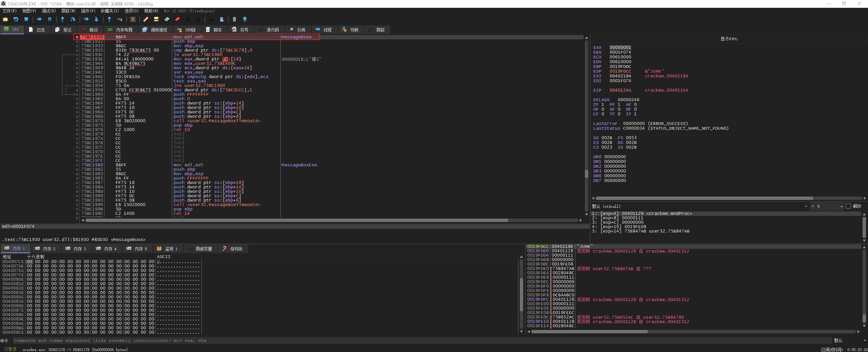This screenshot has height=352, width=868.
Task: Click the 显示FPU button above registers
Action: coord(729,39)
